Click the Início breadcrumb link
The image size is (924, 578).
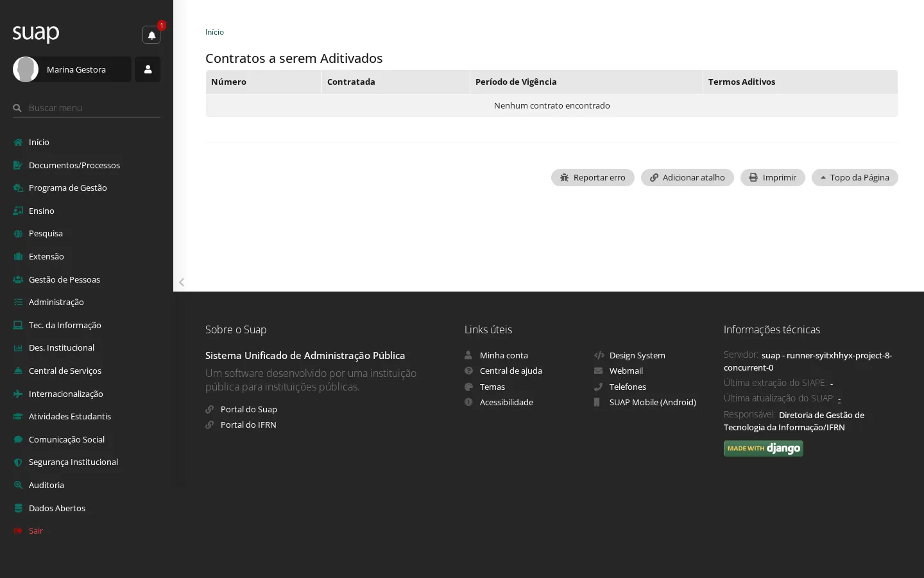coord(214,32)
